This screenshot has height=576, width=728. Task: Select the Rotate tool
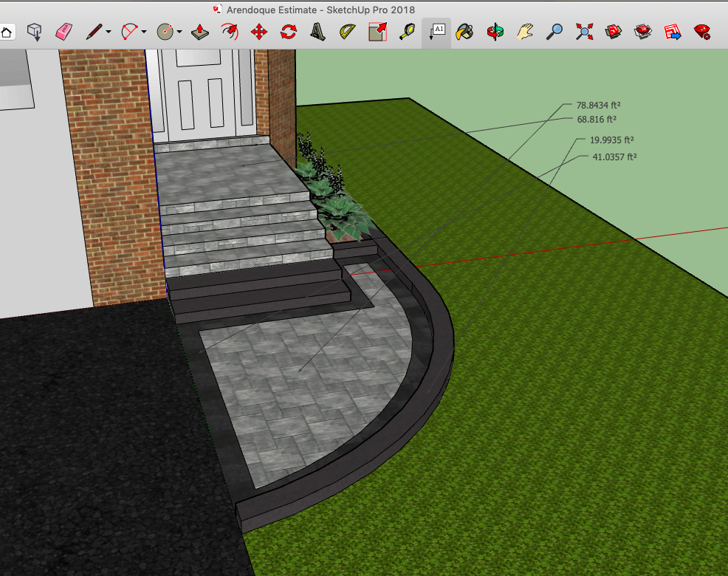[289, 32]
